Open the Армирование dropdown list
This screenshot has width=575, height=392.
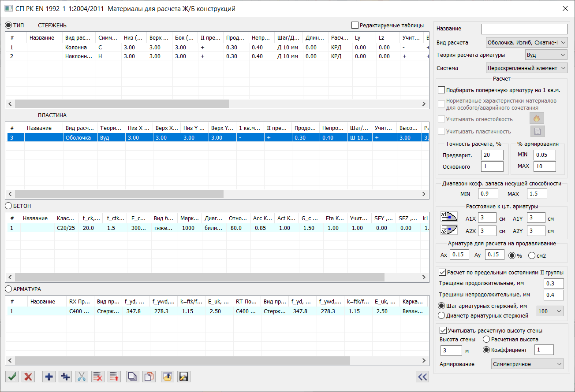(527, 364)
